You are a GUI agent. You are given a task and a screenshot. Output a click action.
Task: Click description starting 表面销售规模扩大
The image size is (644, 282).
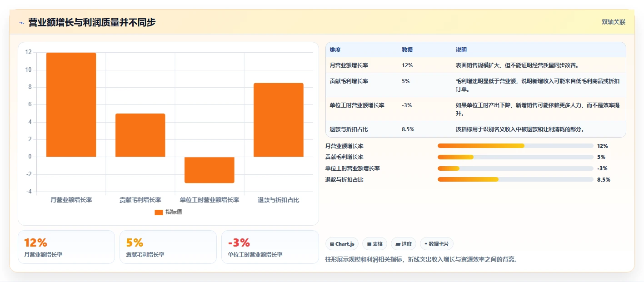coord(517,65)
